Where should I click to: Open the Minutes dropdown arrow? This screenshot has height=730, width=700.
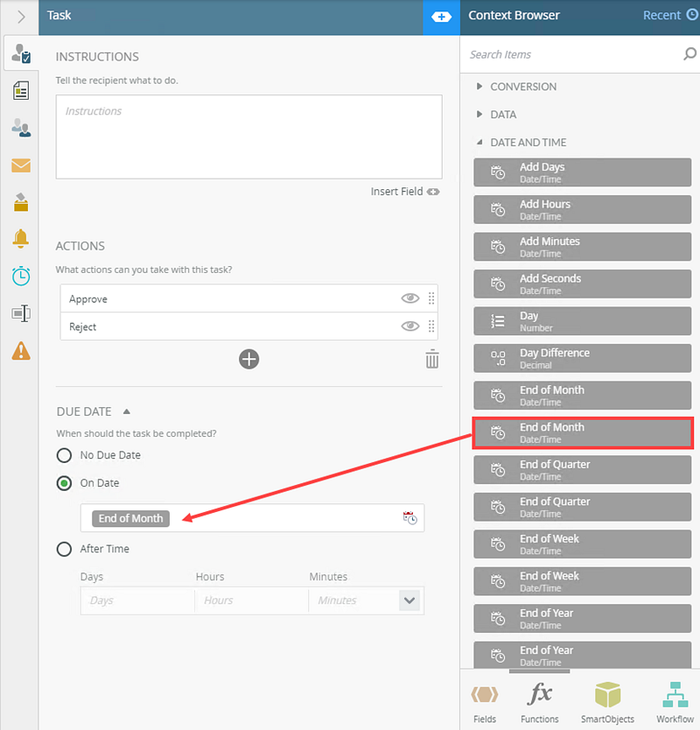(x=409, y=600)
